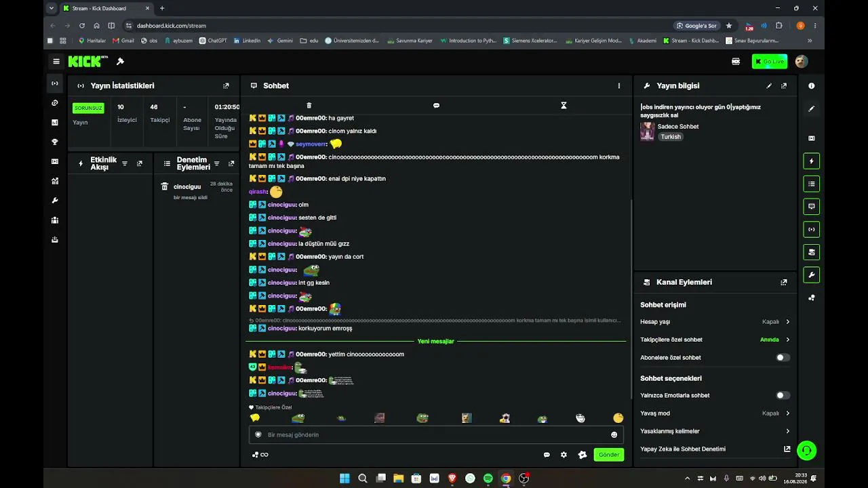
Task: Open Windows Start menu
Action: coord(344,479)
